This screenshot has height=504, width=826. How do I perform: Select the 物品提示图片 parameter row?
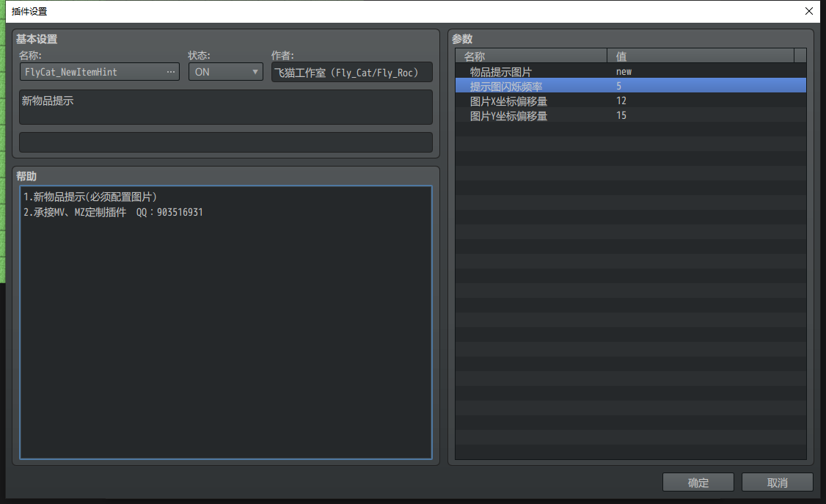click(x=631, y=71)
